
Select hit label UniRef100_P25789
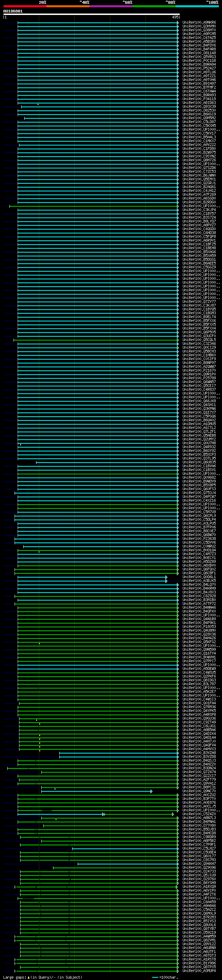click(199, 378)
